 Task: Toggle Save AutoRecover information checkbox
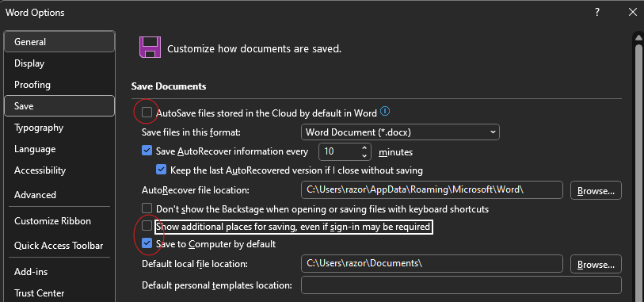[x=147, y=151]
